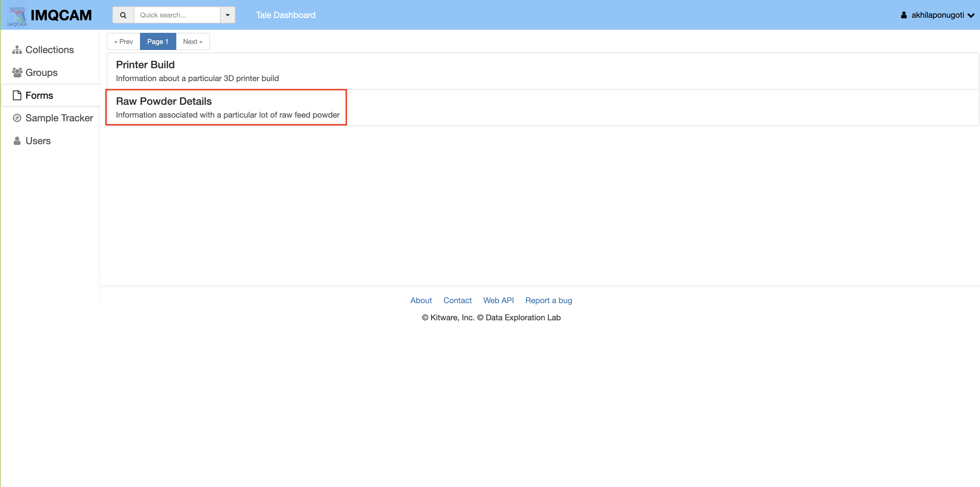The image size is (980, 487).
Task: Open the Report a bug link
Action: tap(549, 300)
